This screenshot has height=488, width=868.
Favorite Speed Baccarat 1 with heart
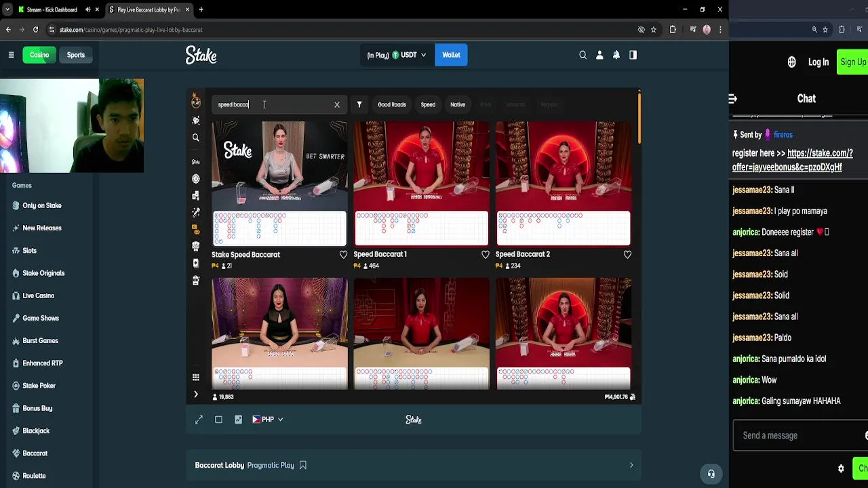pyautogui.click(x=485, y=255)
